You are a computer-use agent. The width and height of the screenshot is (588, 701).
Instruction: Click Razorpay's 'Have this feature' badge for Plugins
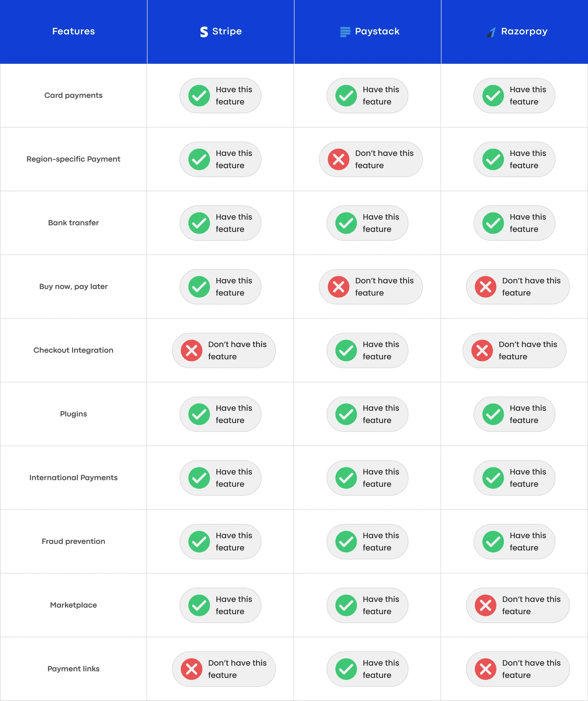514,414
